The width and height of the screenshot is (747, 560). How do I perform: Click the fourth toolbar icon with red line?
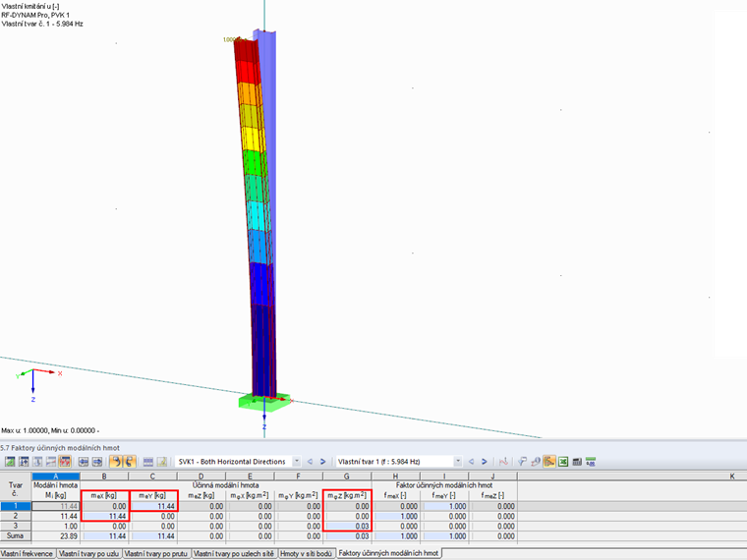(51, 462)
